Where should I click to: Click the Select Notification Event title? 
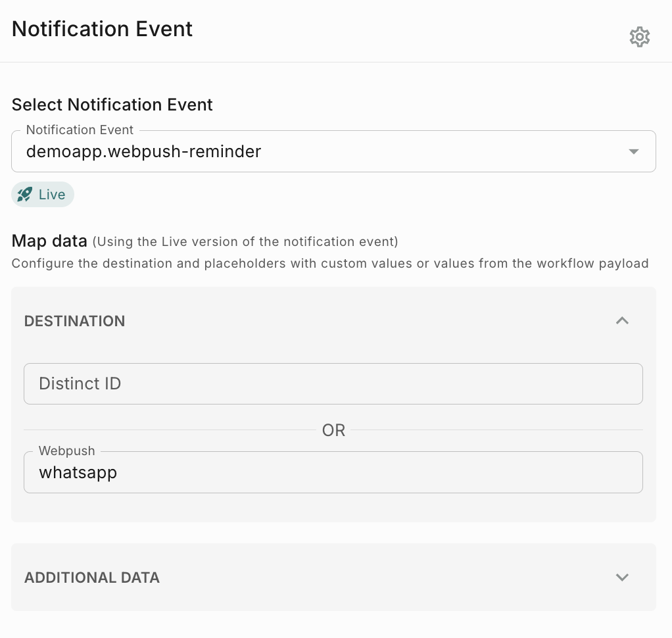click(x=112, y=105)
